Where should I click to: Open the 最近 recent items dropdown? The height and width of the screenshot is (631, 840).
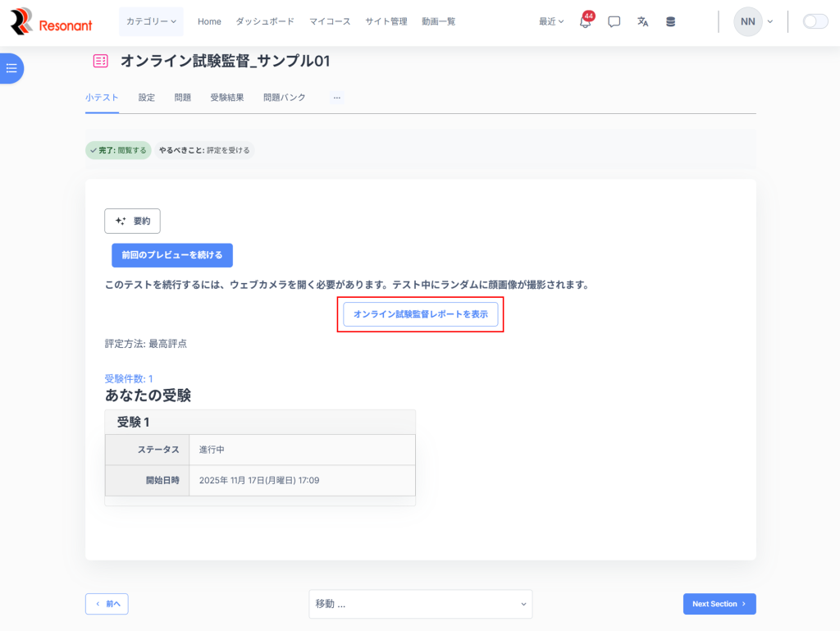point(550,22)
